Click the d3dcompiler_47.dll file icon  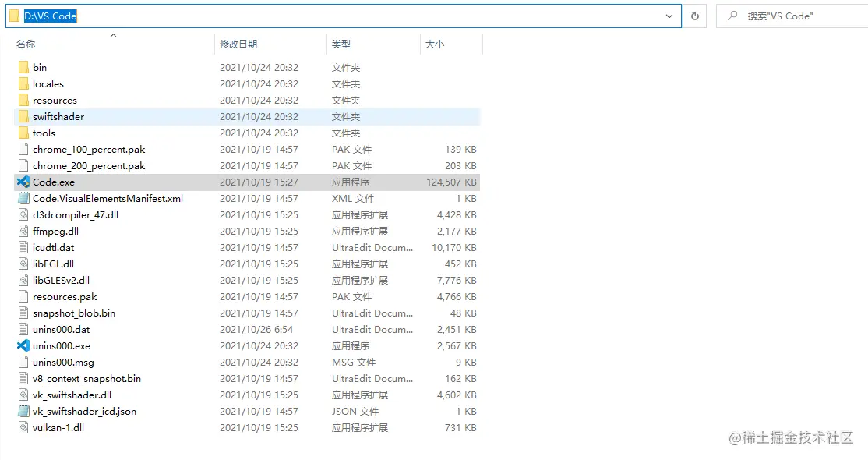tap(23, 214)
